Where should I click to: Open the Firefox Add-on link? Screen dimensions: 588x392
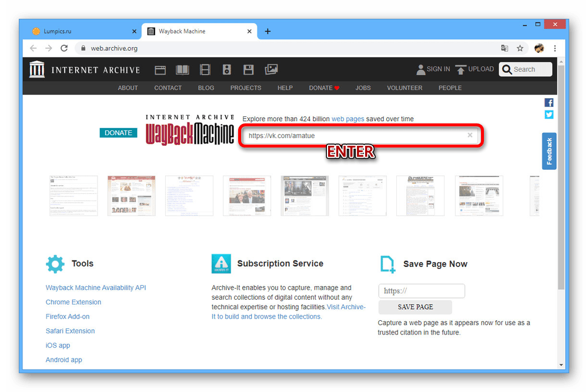pyautogui.click(x=68, y=317)
